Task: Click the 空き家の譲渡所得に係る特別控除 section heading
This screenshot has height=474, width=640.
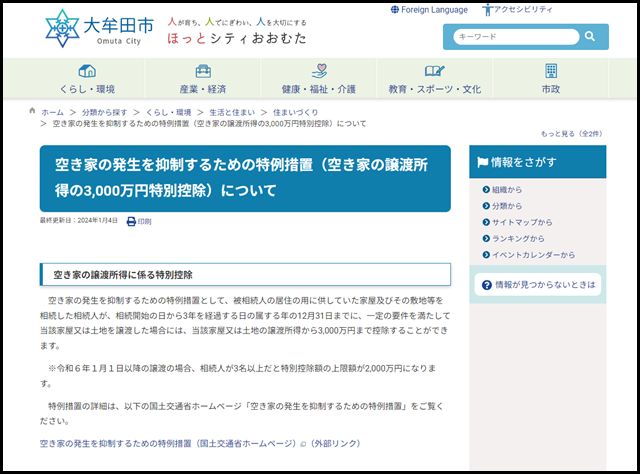Action: pos(245,275)
